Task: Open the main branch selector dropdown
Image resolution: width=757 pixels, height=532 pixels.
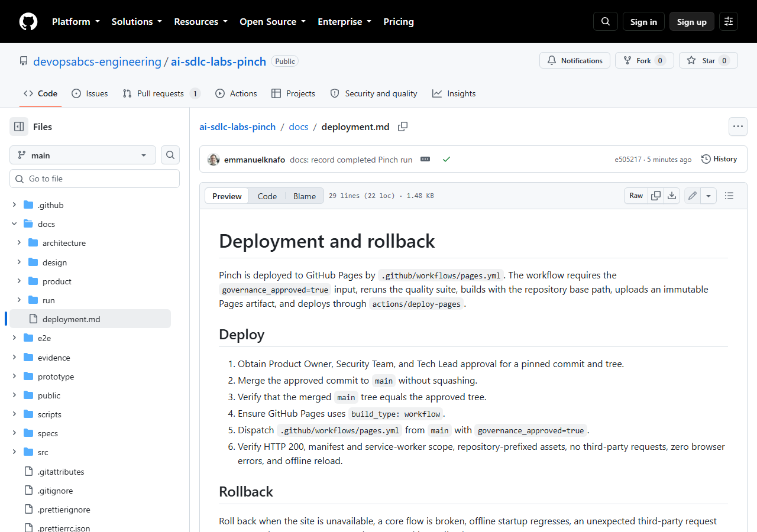Action: pos(83,155)
